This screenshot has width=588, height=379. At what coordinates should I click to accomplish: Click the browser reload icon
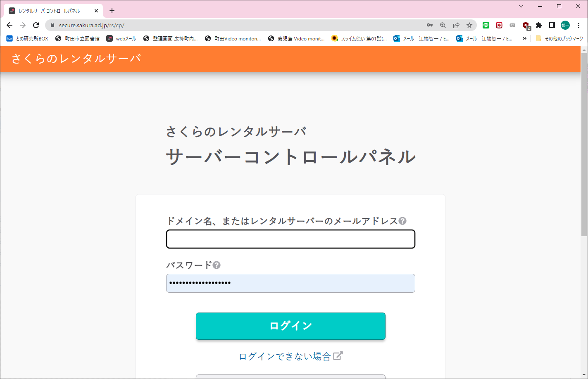[x=36, y=25]
